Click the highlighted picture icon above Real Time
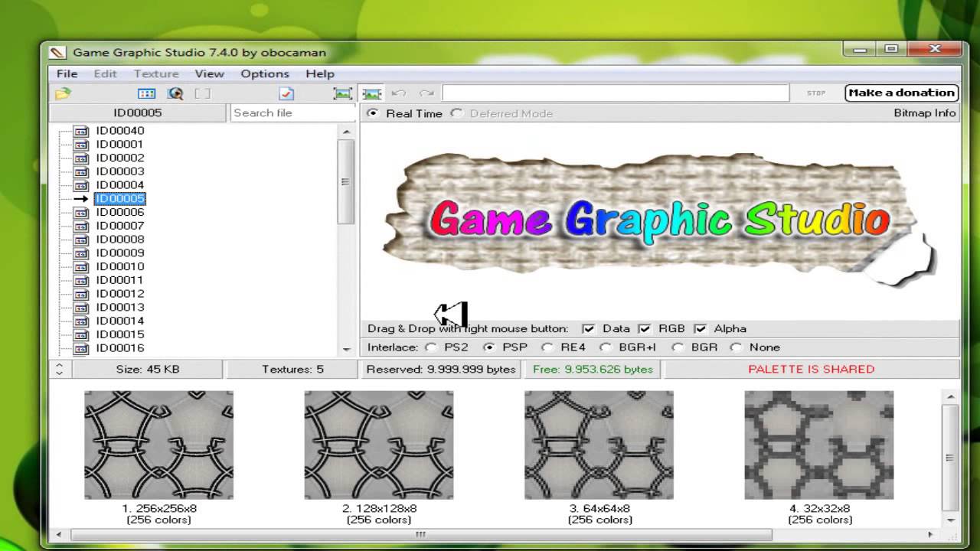Screen dimensions: 980x551 click(x=372, y=93)
